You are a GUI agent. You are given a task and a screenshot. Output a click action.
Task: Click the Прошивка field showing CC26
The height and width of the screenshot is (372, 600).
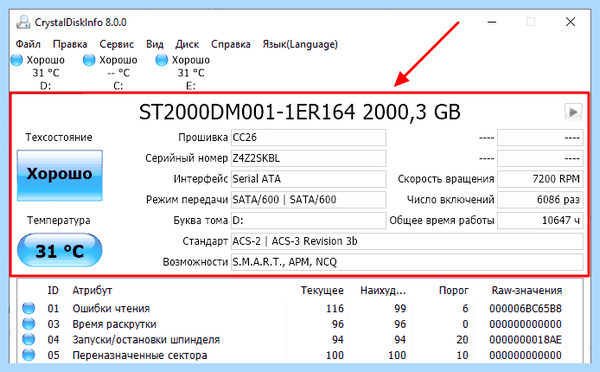click(308, 137)
